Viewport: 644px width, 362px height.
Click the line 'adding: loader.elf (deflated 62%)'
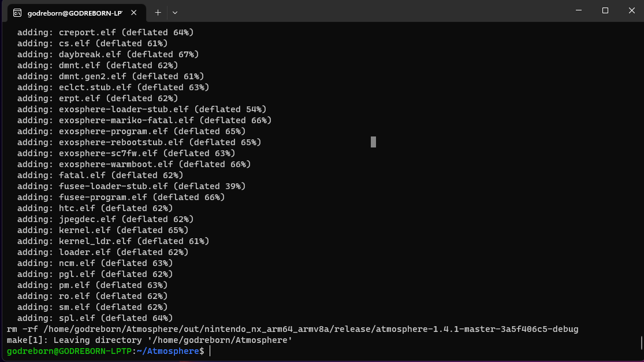click(103, 252)
